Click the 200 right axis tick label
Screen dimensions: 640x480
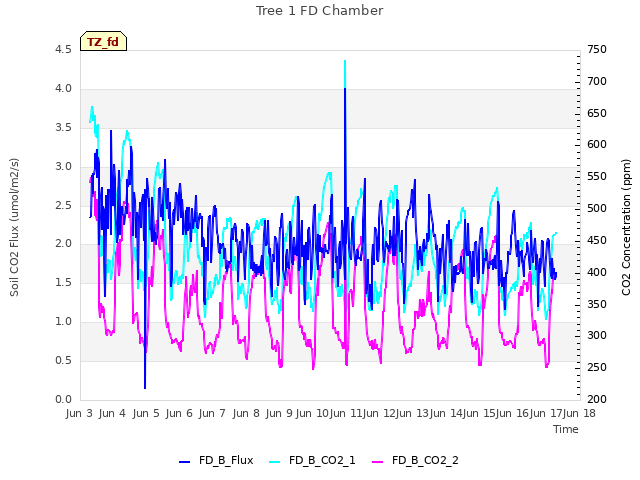tap(597, 399)
